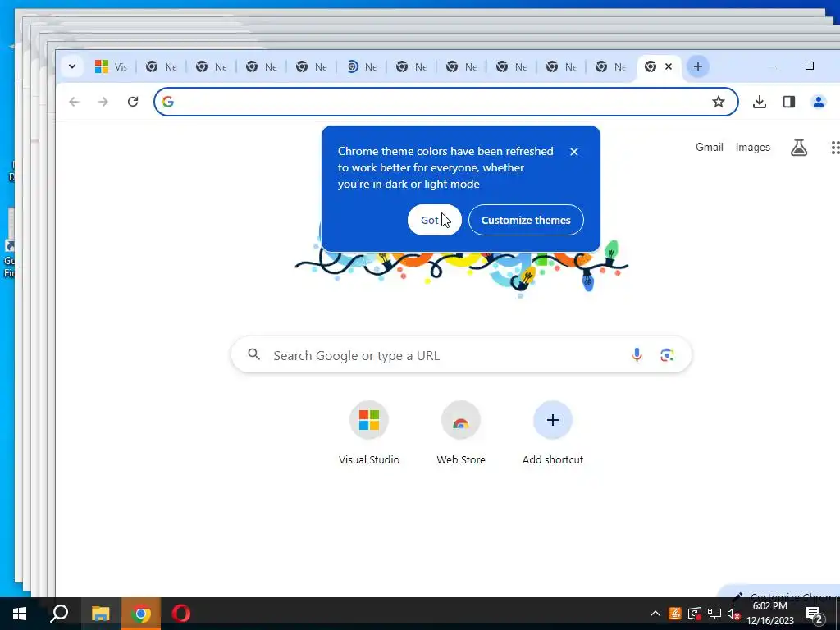Viewport: 840px width, 630px height.
Task: Go back to previous page
Action: coord(74,102)
